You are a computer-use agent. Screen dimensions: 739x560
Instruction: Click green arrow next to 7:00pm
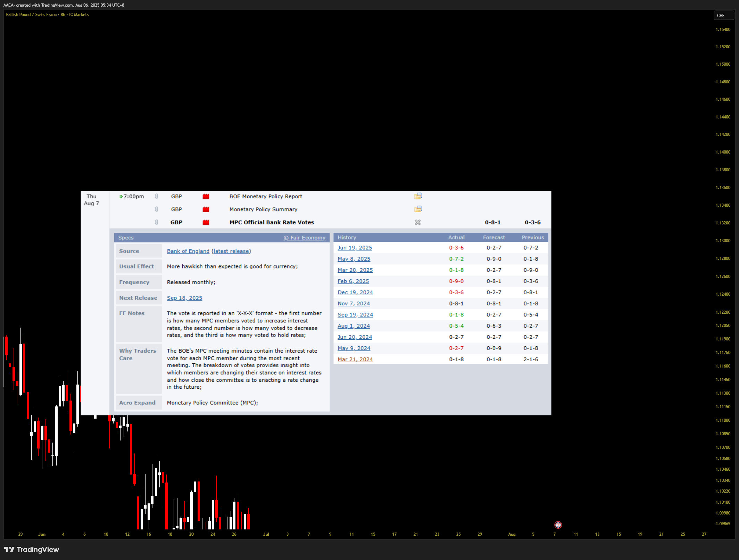pyautogui.click(x=121, y=197)
